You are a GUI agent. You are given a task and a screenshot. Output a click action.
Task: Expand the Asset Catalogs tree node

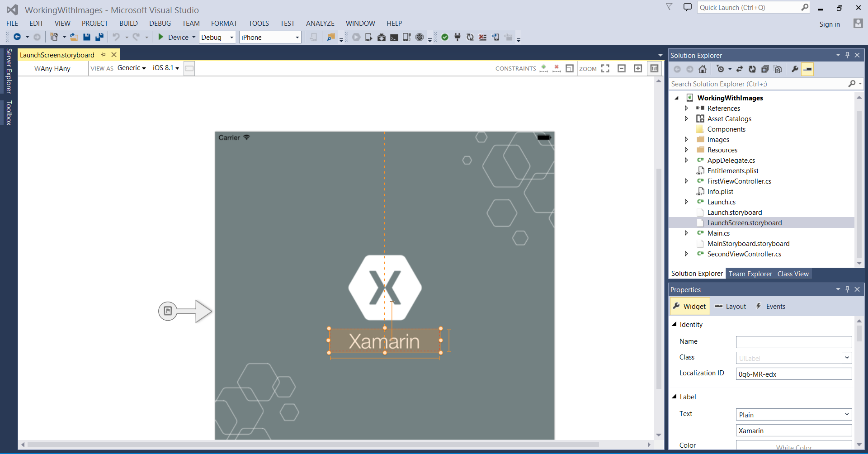[686, 118]
